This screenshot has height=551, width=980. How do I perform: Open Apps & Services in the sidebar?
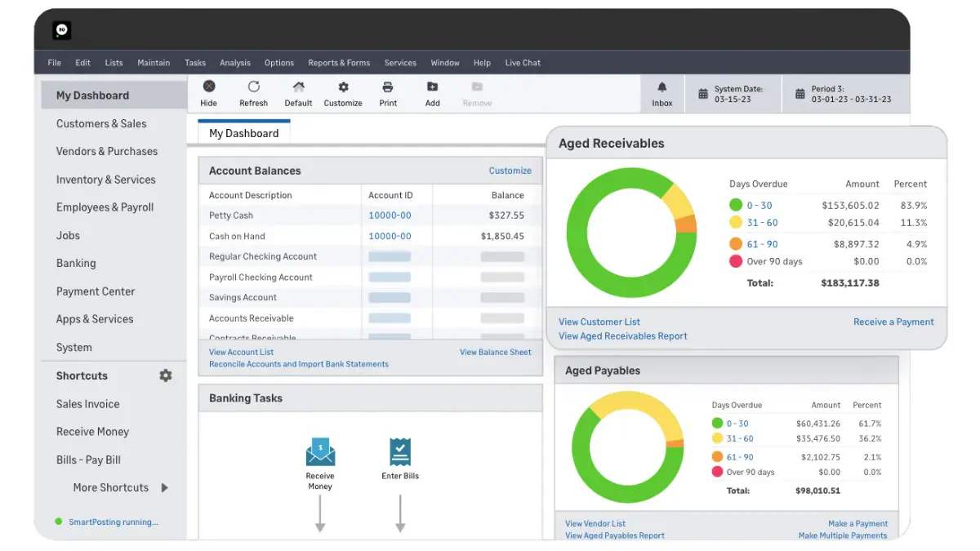point(95,319)
